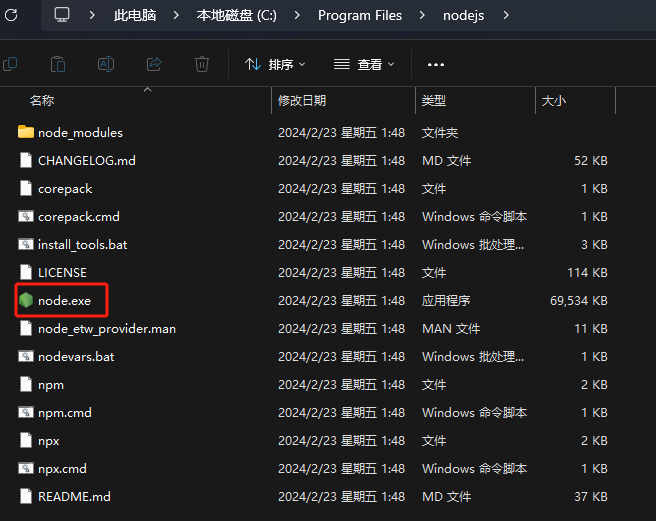Select the CHANGELOG.md file name
The height and width of the screenshot is (521, 656).
[87, 161]
